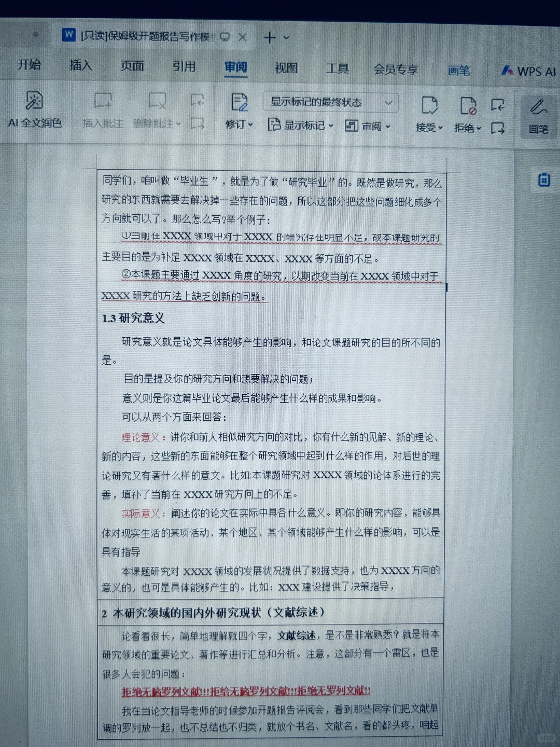Click the 删除批注 comment icon
Screen dimensions: 560x747
[x=157, y=101]
